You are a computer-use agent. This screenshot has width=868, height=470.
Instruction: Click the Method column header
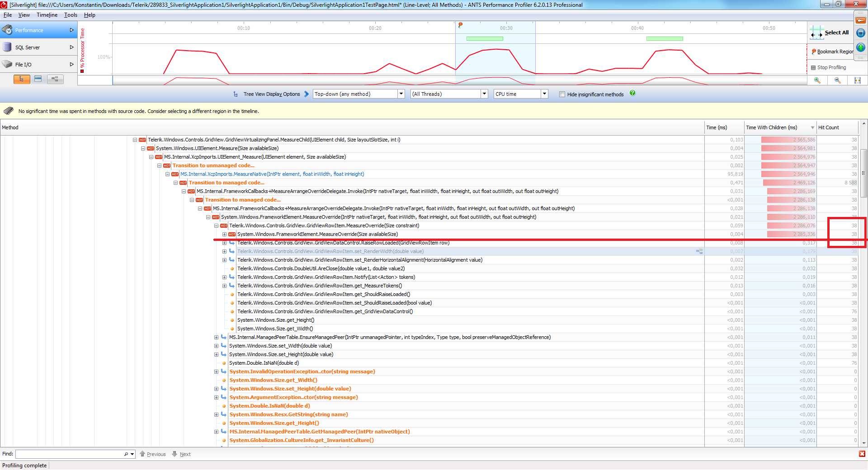[352, 127]
